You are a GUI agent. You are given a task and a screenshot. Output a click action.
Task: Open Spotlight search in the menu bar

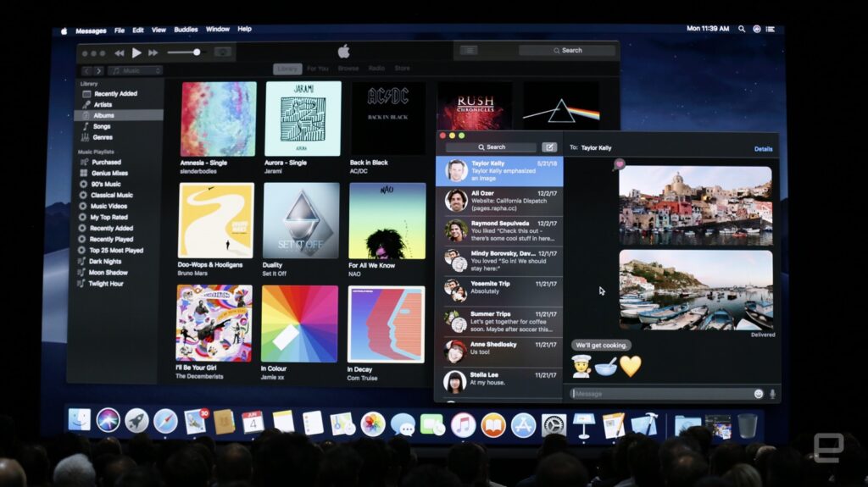742,29
